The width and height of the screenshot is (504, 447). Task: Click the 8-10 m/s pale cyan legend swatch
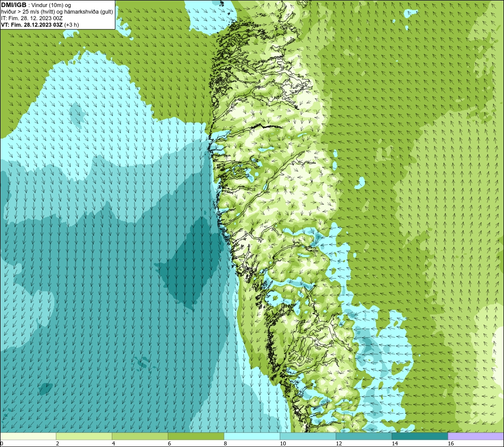click(252, 436)
